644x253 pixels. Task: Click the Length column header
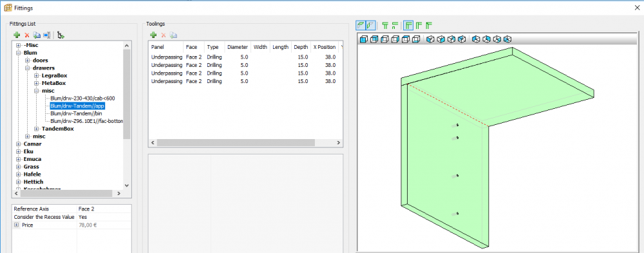coord(281,47)
